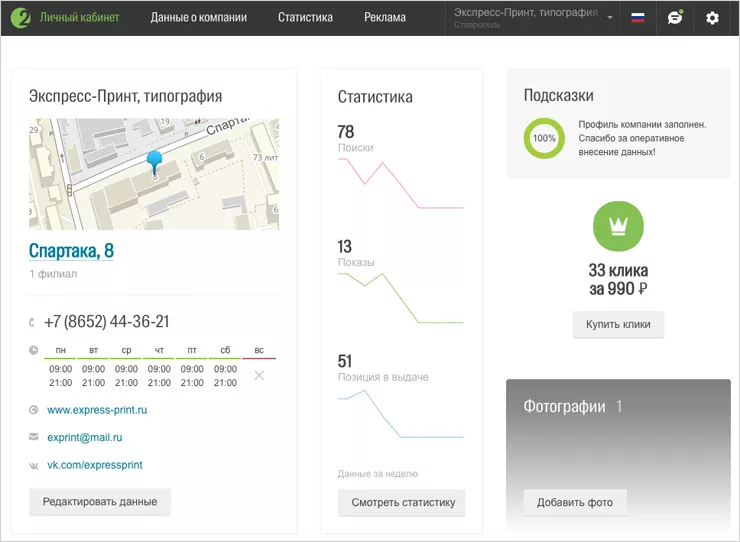Click the phone icon beside the number
This screenshot has width=740, height=542.
pos(34,323)
